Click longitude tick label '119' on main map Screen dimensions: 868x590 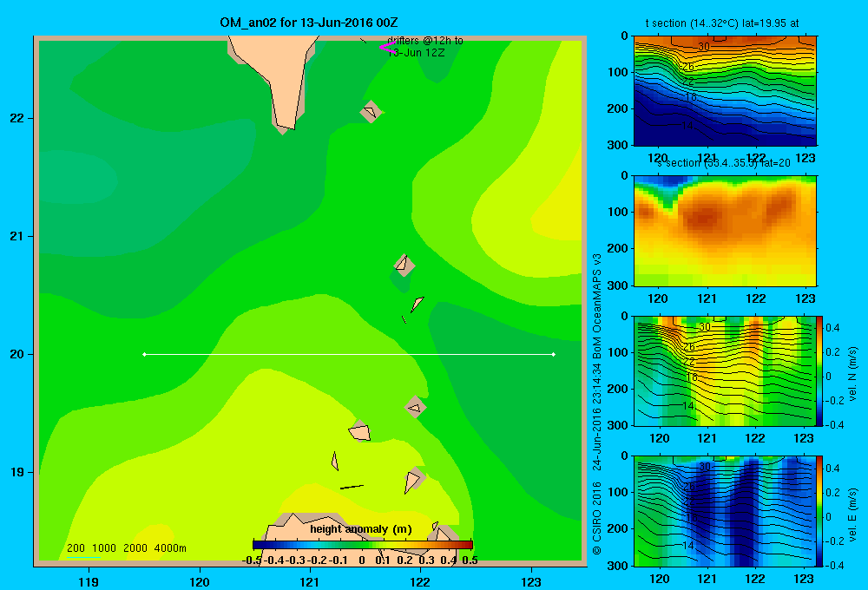pyautogui.click(x=89, y=581)
